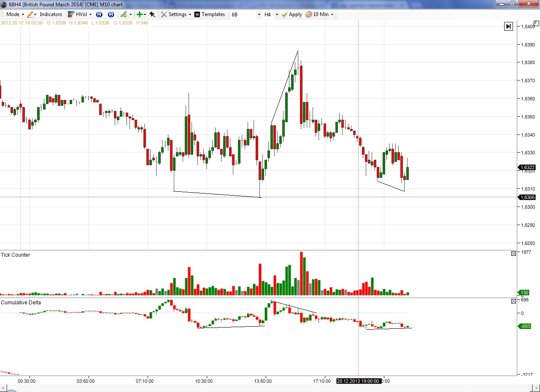Viewport: 540px width, 392px height.
Task: Click the 1,6390 price axis label
Action: click(529, 45)
